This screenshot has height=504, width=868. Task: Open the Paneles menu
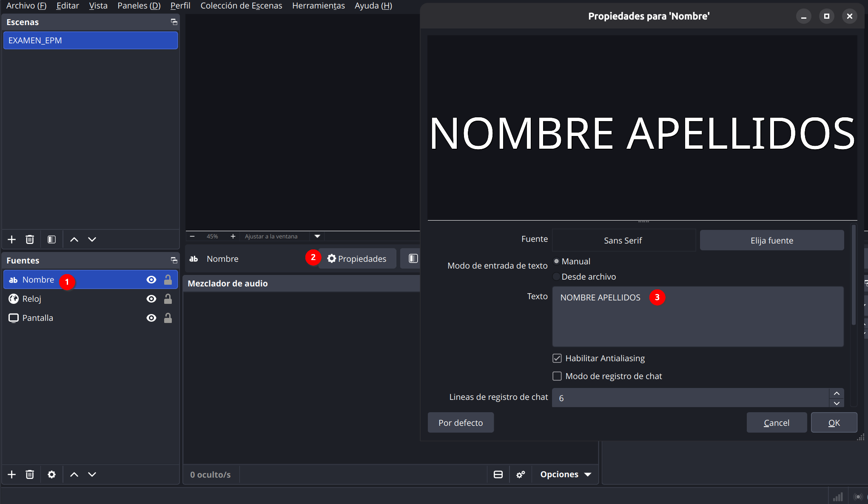[139, 6]
